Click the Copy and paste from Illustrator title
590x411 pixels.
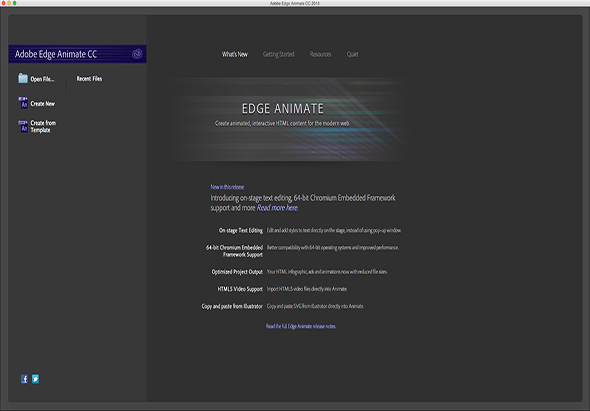point(232,306)
